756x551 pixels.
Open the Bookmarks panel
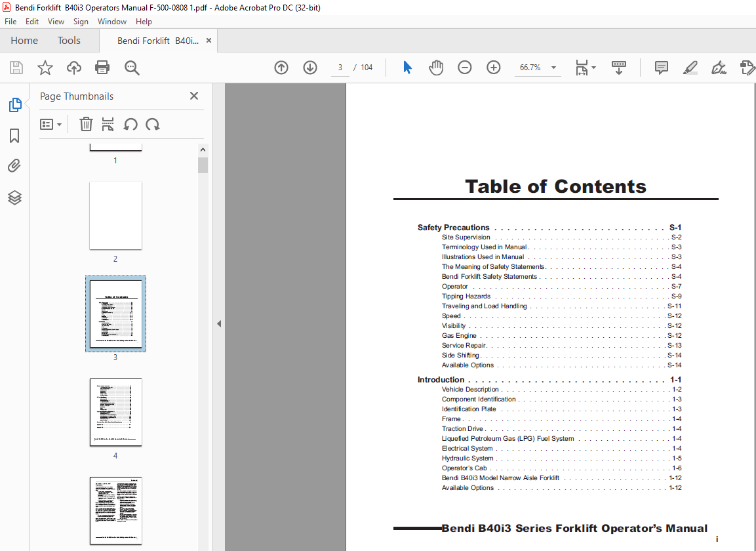pyautogui.click(x=14, y=136)
